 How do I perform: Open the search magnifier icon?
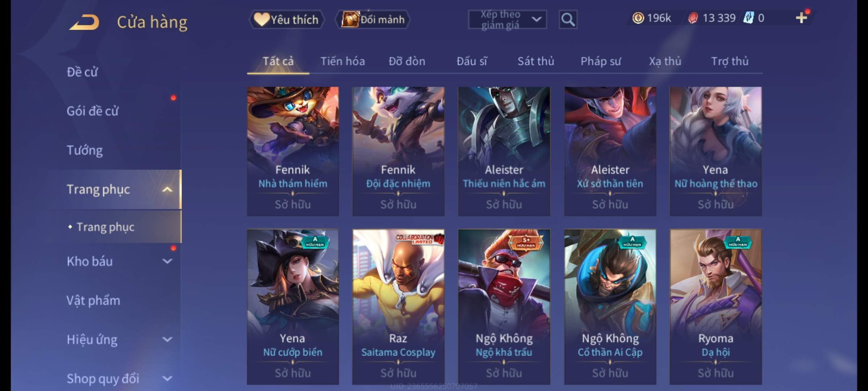[568, 20]
